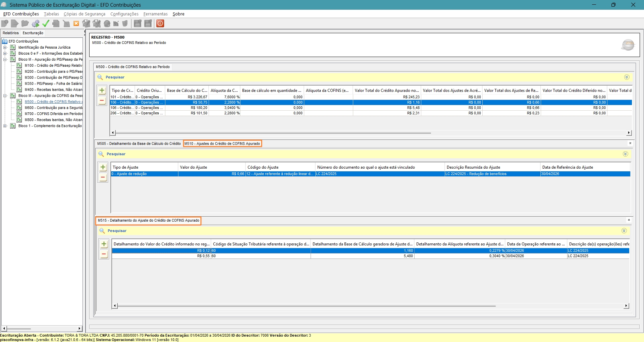Viewport: 644px width, 342px height.
Task: Click the documents with pen sign icon
Action: [x=86, y=23]
